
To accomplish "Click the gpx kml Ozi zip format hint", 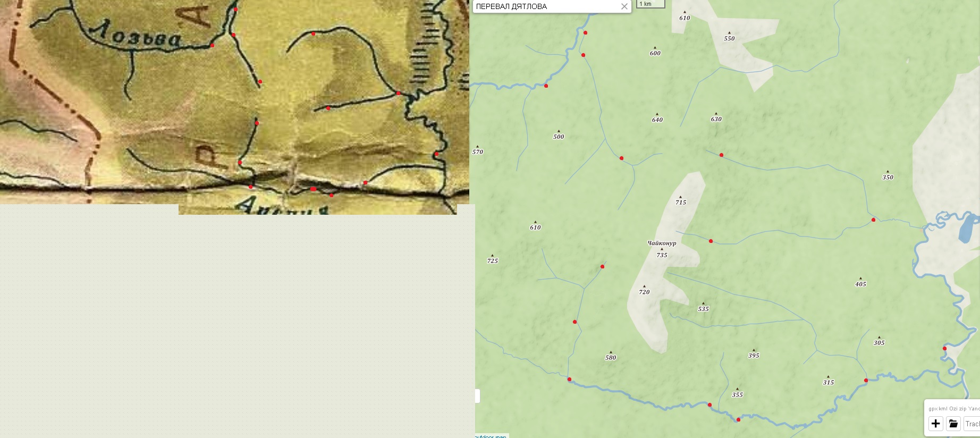I will pos(954,408).
